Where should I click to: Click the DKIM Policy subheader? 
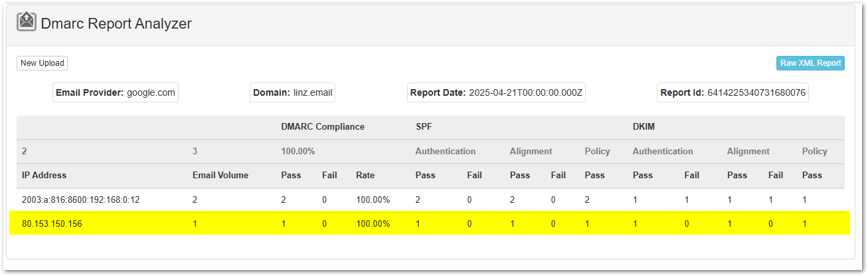814,152
